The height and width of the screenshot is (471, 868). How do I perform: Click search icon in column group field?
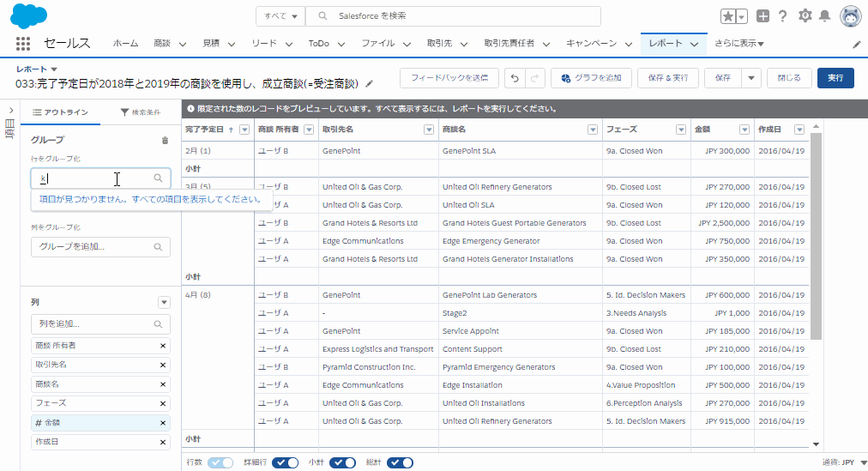coord(159,247)
